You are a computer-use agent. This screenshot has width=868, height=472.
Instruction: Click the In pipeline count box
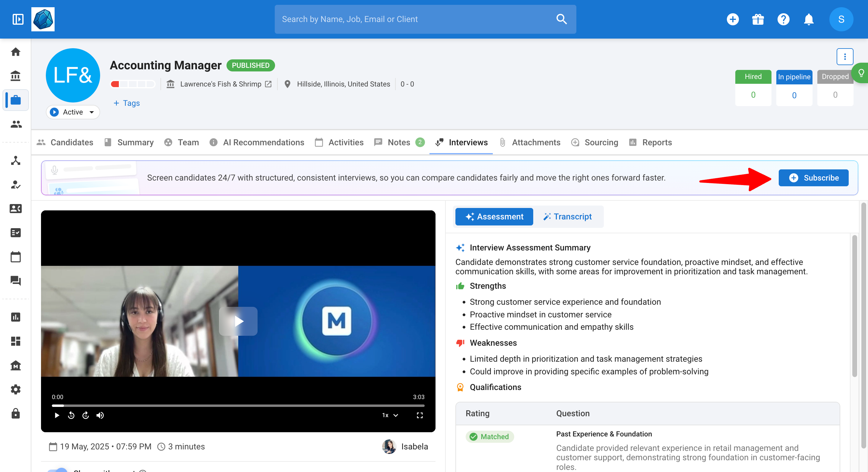(794, 88)
